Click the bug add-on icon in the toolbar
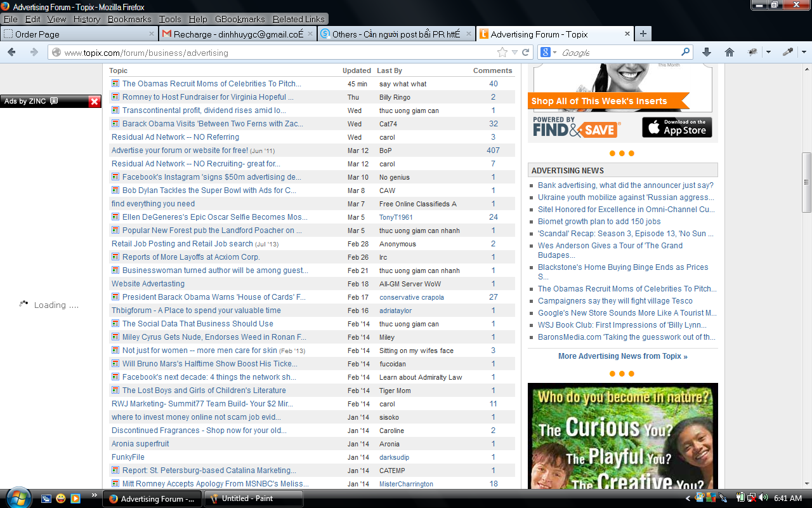Screen dimensions: 812x508 coord(753,52)
